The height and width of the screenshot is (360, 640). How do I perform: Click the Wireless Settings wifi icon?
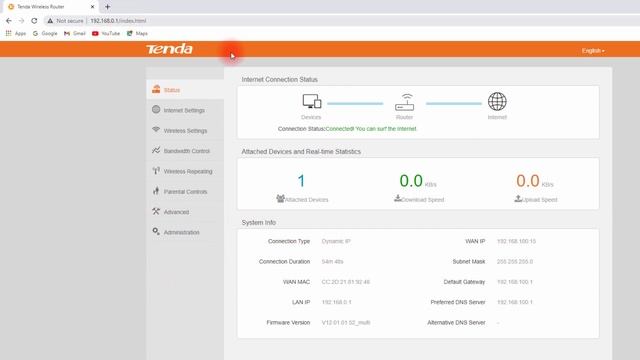click(156, 129)
